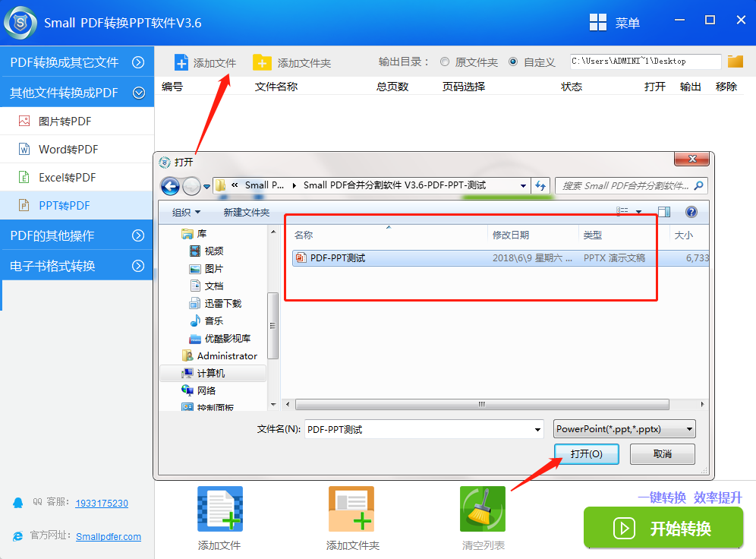Click the blue plus add-file toolbar icon

point(181,63)
